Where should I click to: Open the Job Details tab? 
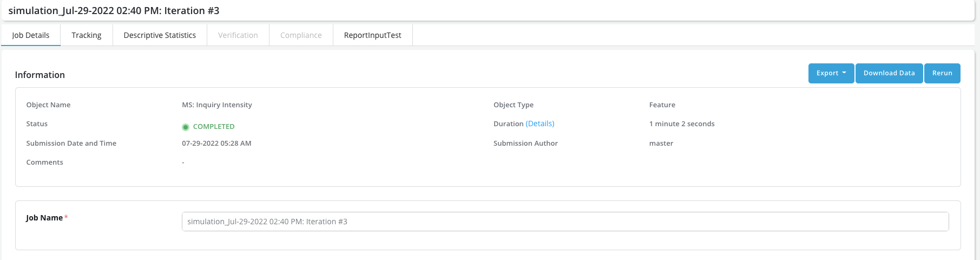click(x=31, y=35)
